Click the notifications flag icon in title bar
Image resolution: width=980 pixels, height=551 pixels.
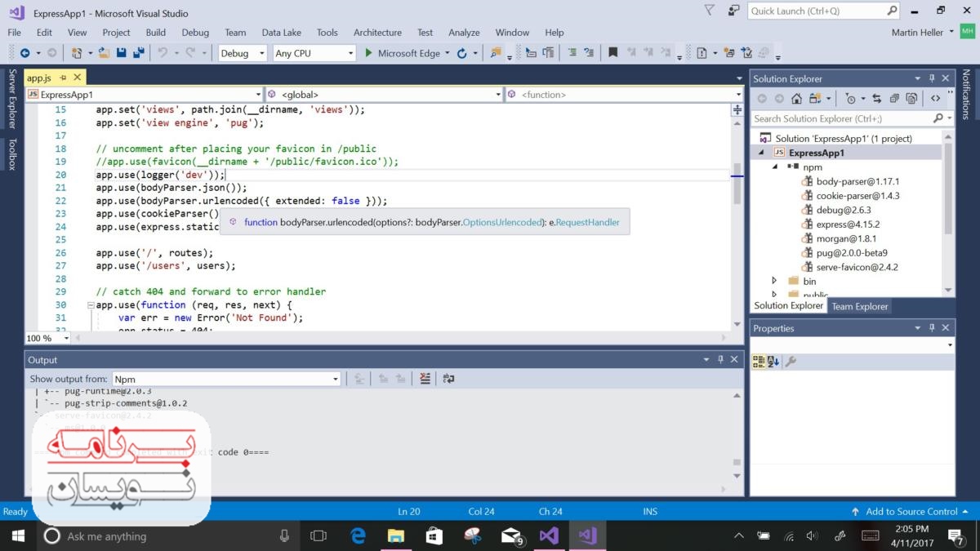[x=709, y=11]
